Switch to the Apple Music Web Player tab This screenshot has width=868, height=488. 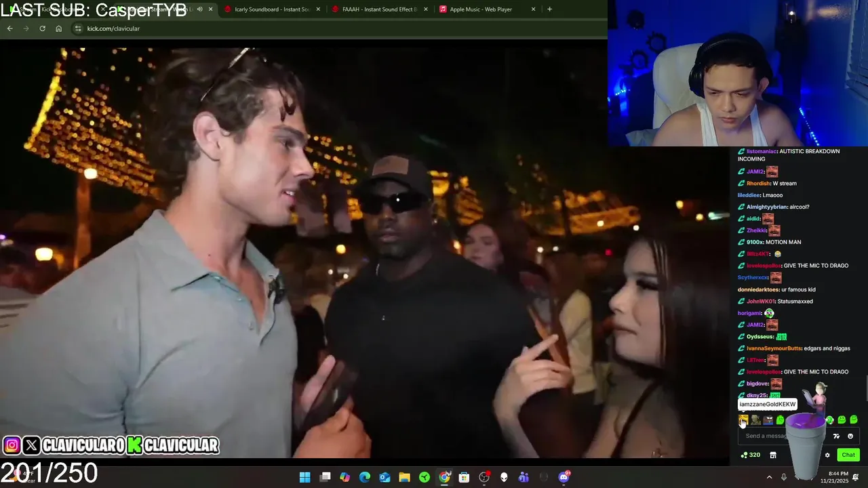pyautogui.click(x=480, y=9)
